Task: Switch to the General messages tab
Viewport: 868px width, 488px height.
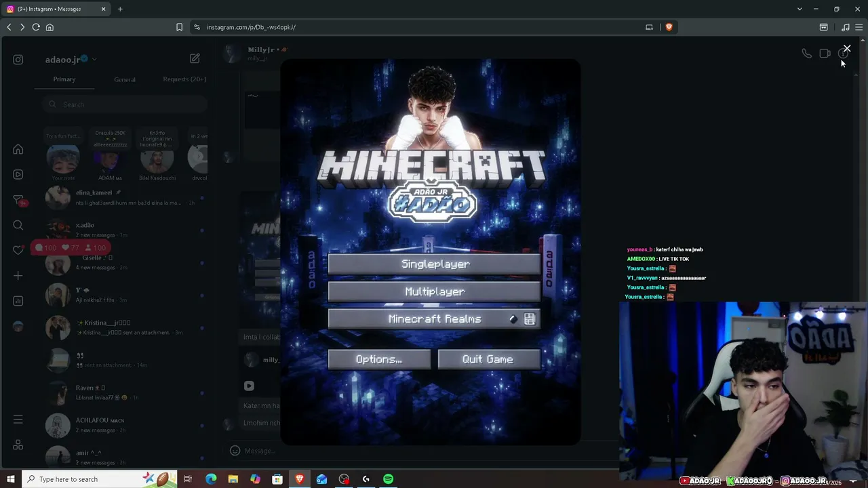Action: pos(125,79)
